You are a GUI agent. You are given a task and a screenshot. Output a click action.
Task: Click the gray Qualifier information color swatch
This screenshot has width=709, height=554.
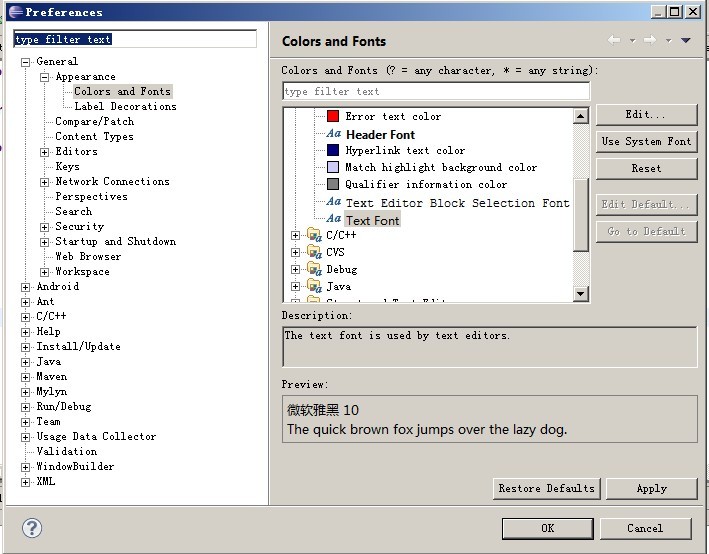pos(333,184)
